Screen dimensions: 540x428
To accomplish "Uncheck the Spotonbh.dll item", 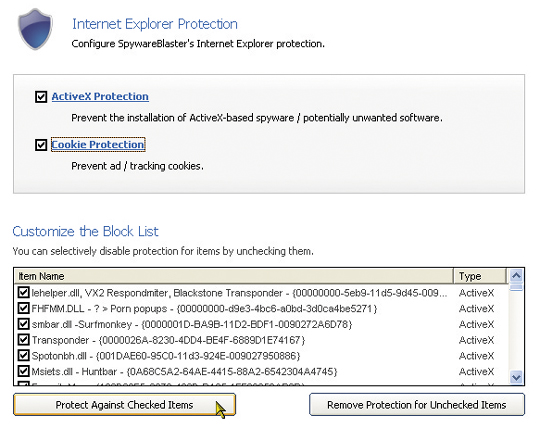I will [x=23, y=355].
